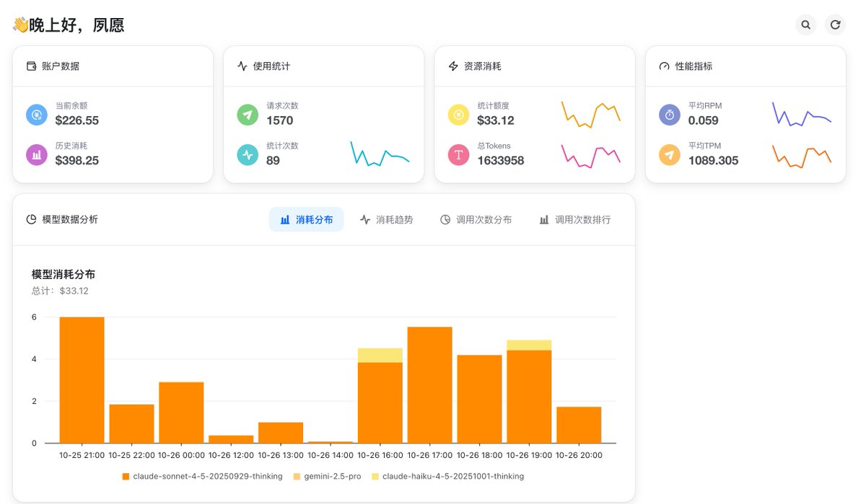Image resolution: width=866 pixels, height=504 pixels.
Task: Click the blue 当前余额 yen icon
Action: (x=37, y=115)
